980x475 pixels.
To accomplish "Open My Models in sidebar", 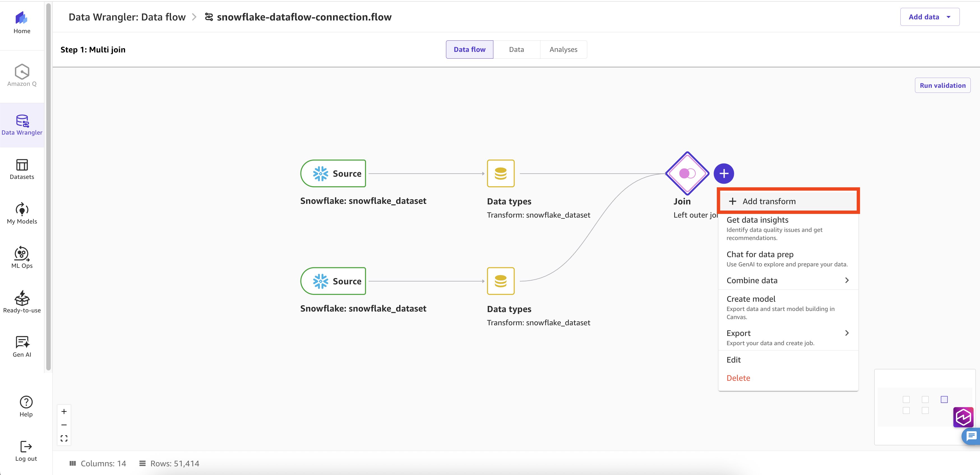I will pyautogui.click(x=22, y=213).
